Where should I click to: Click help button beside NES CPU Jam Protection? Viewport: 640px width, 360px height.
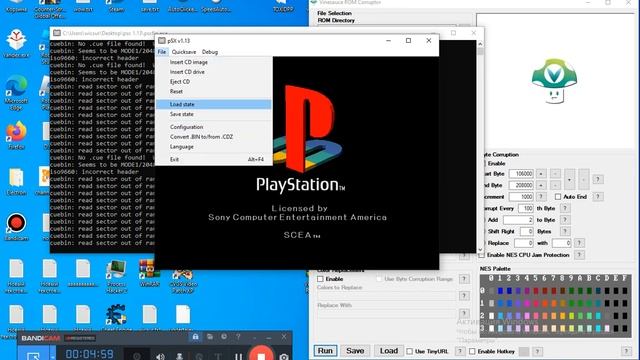579,255
